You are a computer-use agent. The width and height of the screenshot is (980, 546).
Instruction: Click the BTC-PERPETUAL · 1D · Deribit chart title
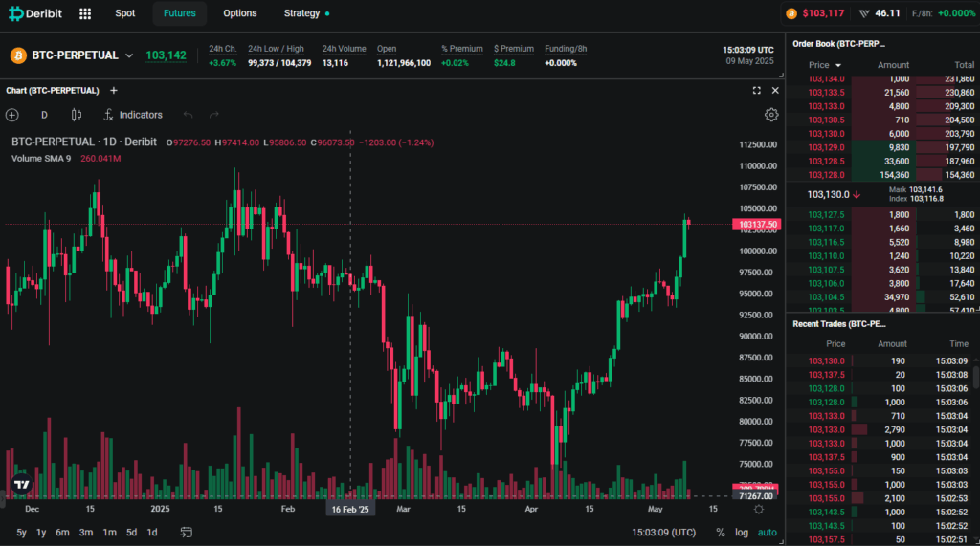[84, 142]
